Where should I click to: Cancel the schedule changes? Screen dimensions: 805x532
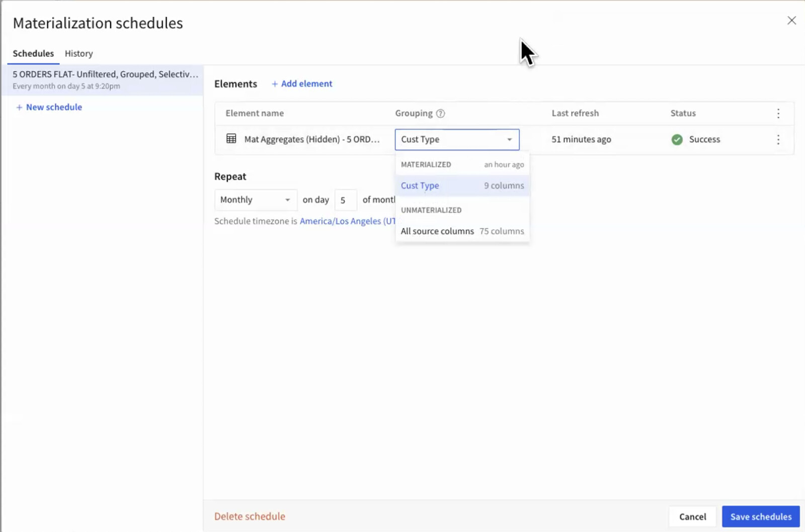(692, 516)
